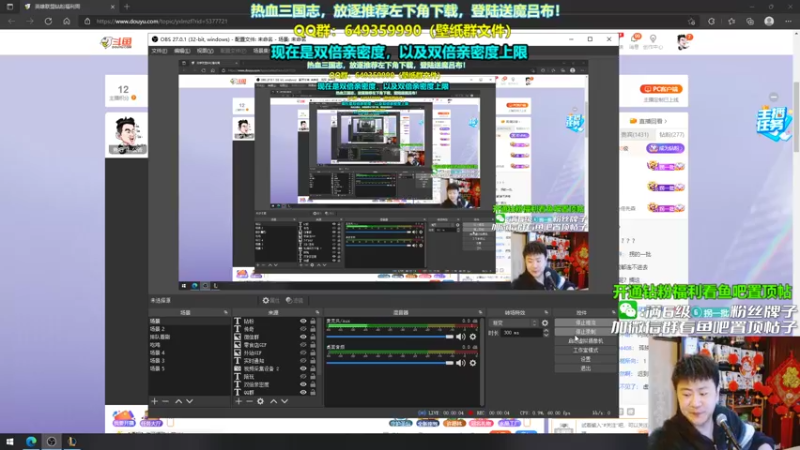Remove selected scene with minus icon
Screen dimensions: 800x450
pyautogui.click(x=165, y=402)
